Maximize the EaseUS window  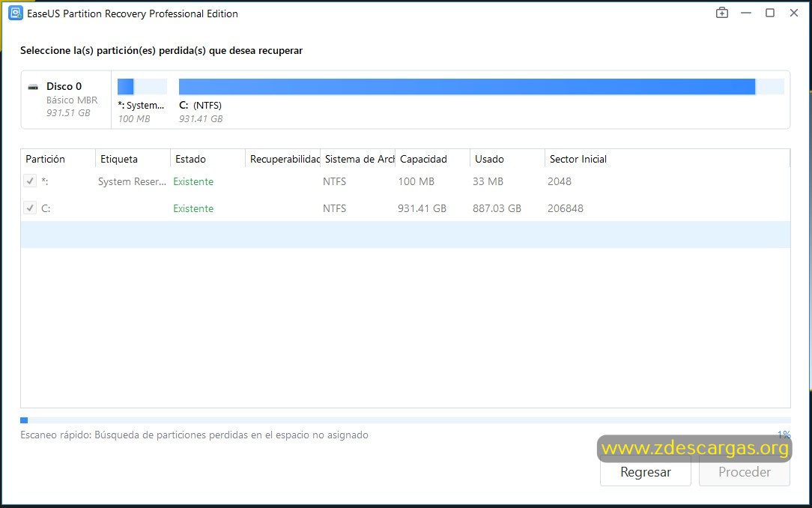(x=770, y=13)
